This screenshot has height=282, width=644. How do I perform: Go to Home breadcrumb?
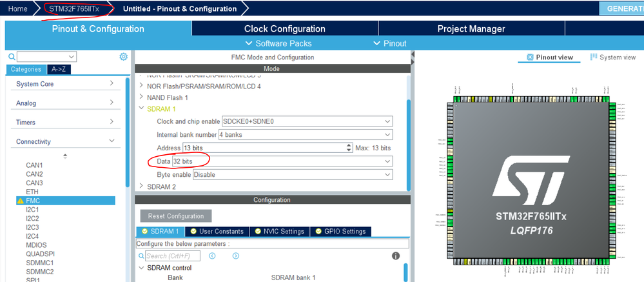[x=17, y=8]
